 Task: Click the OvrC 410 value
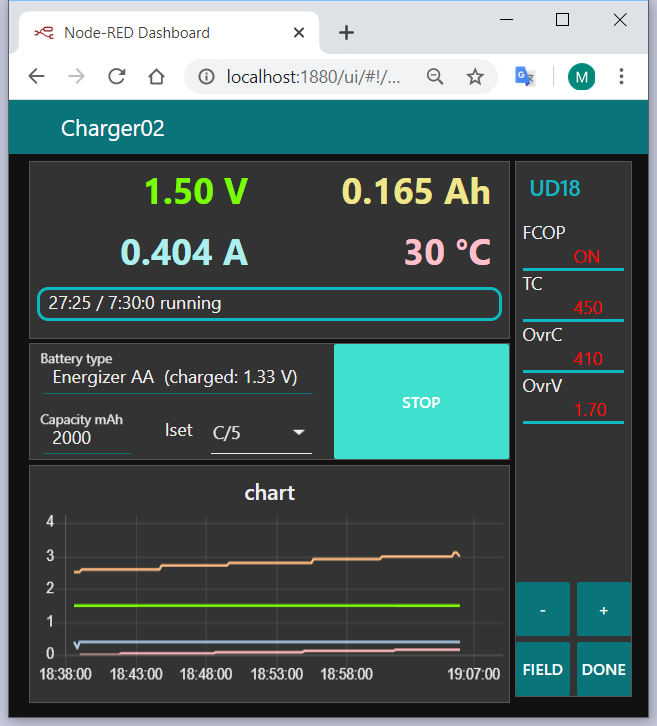coord(588,358)
